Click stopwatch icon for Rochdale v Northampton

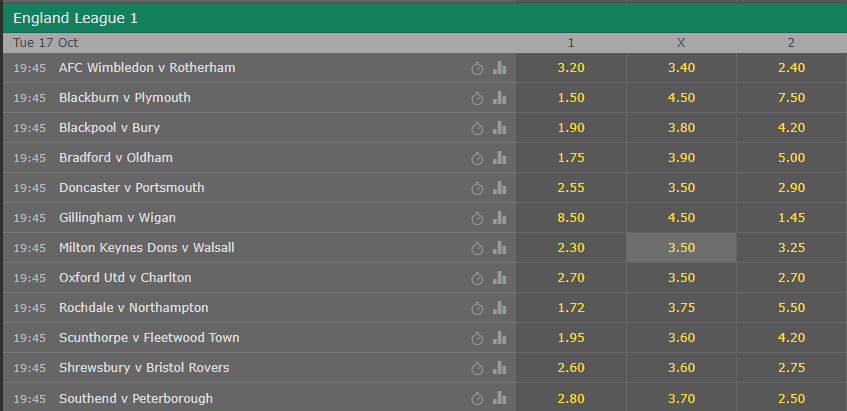tap(477, 308)
